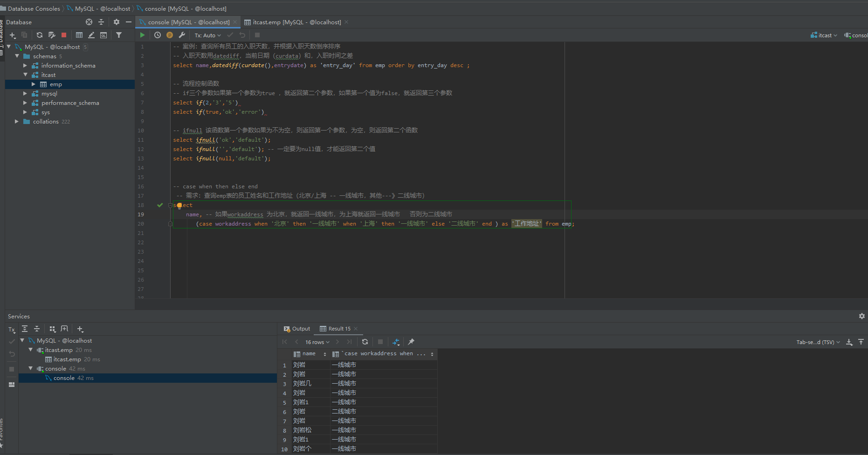Expand the information_schema node

tap(25, 66)
